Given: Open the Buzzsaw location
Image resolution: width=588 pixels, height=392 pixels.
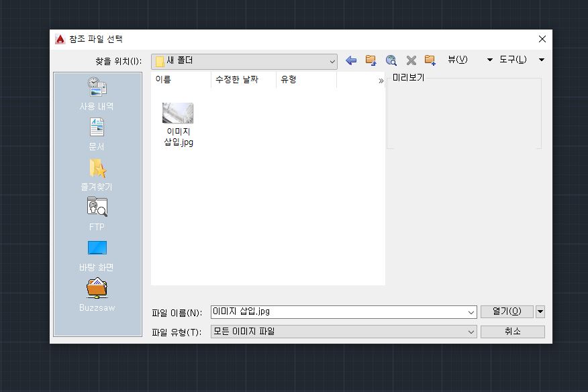Looking at the screenshot, I should 96,292.
